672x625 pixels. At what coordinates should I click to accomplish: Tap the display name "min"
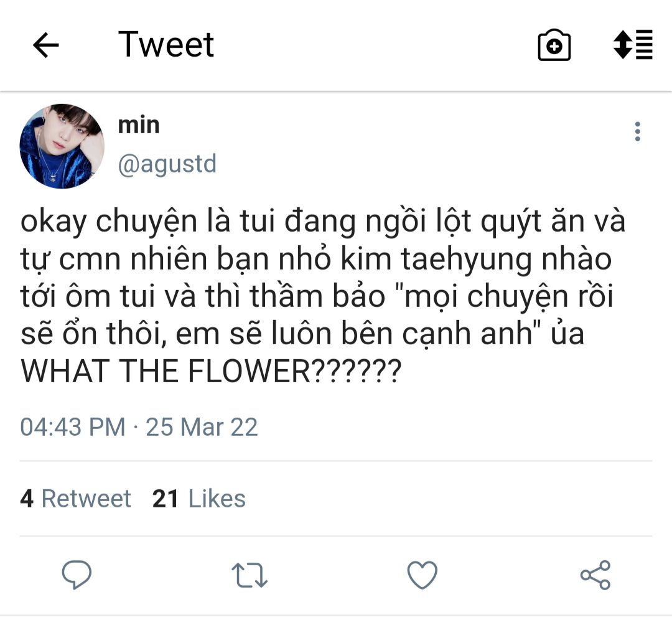(x=139, y=125)
